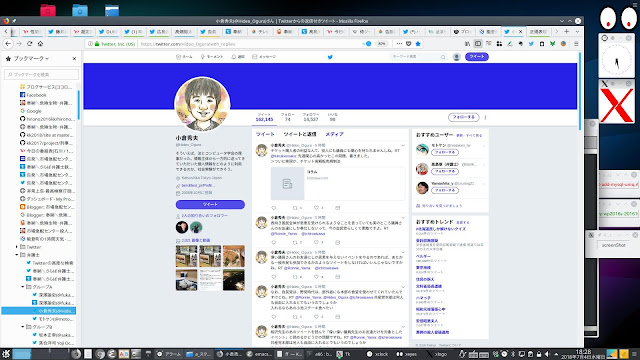Collapse the グループB bookmark folder

[x=23, y=327]
